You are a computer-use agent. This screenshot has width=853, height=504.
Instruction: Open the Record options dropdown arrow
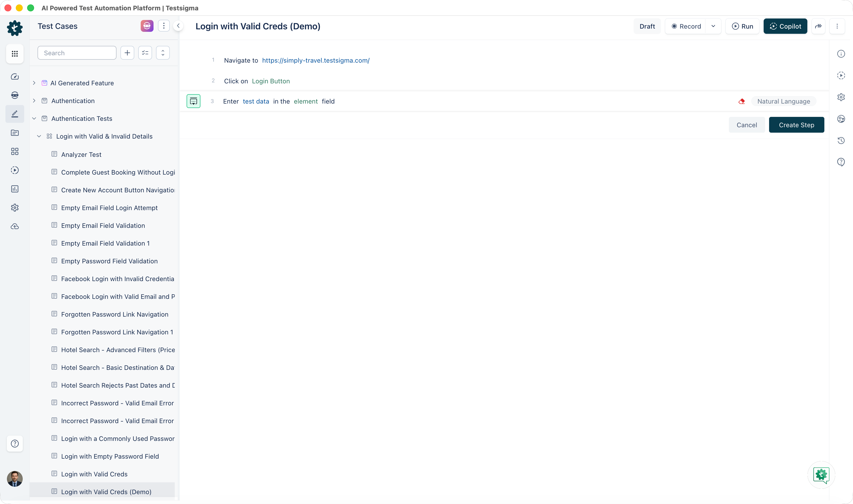point(713,26)
